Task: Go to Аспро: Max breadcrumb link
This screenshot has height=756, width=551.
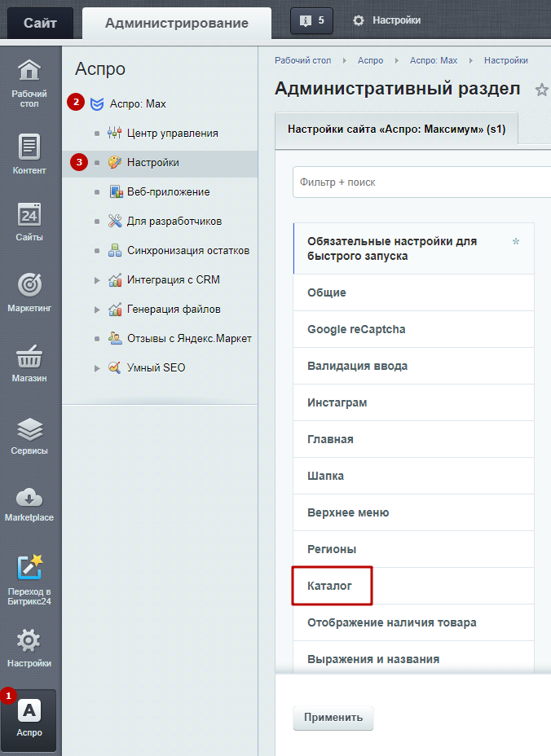Action: (x=434, y=60)
